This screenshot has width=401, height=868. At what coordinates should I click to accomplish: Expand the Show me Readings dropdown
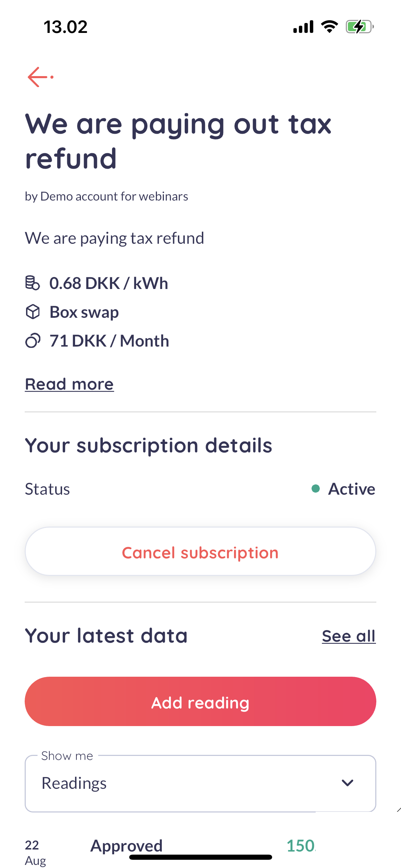(x=200, y=783)
